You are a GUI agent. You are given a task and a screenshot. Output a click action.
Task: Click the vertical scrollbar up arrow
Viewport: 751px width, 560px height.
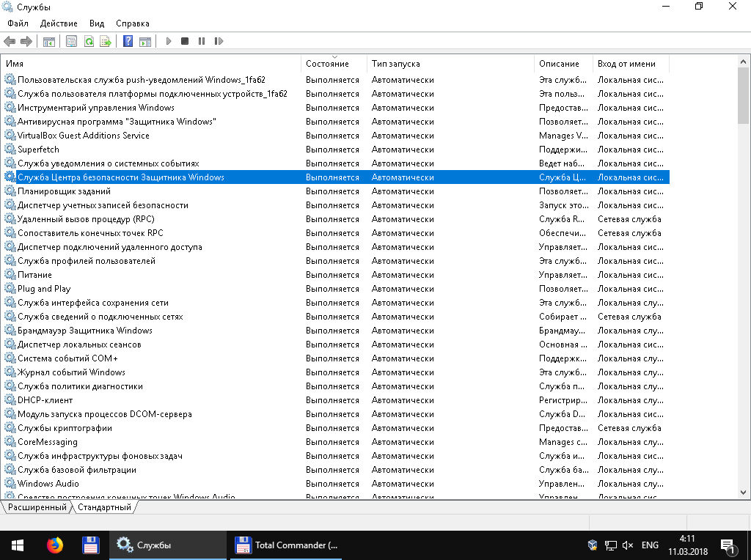(x=743, y=62)
